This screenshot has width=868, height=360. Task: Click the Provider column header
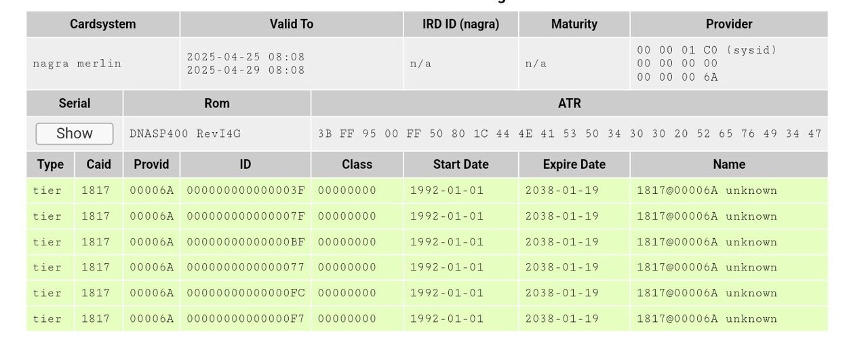(728, 24)
